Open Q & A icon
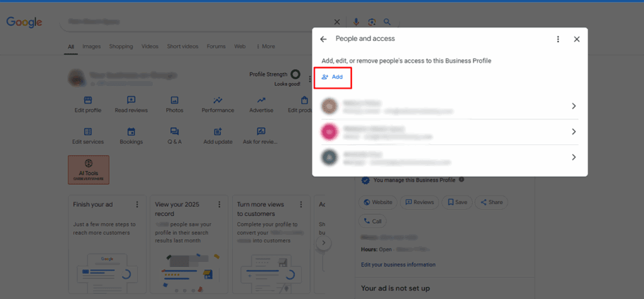Viewport: 644px width, 299px height. [174, 132]
